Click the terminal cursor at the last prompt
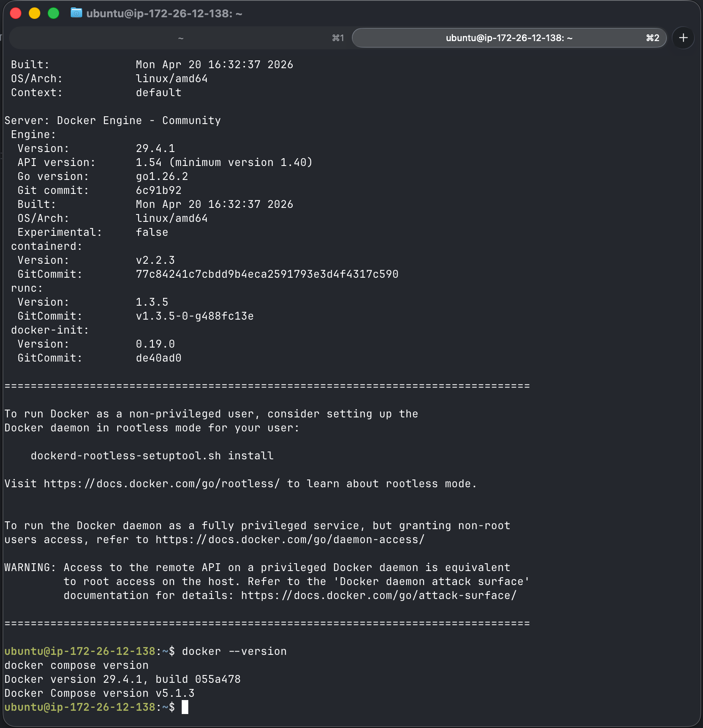Screen dimensions: 703x728 point(185,707)
